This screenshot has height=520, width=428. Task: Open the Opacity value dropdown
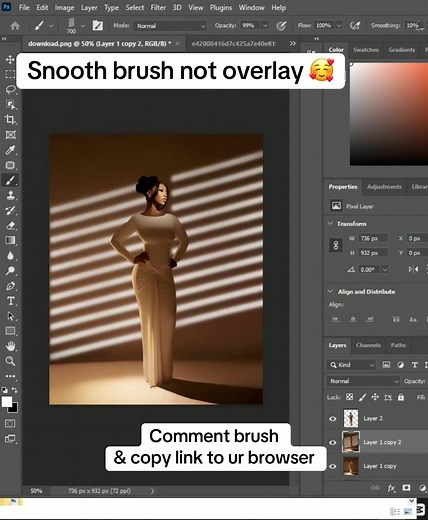pyautogui.click(x=265, y=25)
